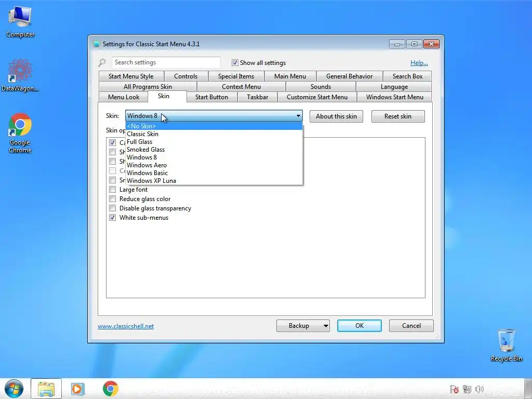This screenshot has width=532, height=399.
Task: Open the Context Menu tab
Action: click(x=241, y=87)
